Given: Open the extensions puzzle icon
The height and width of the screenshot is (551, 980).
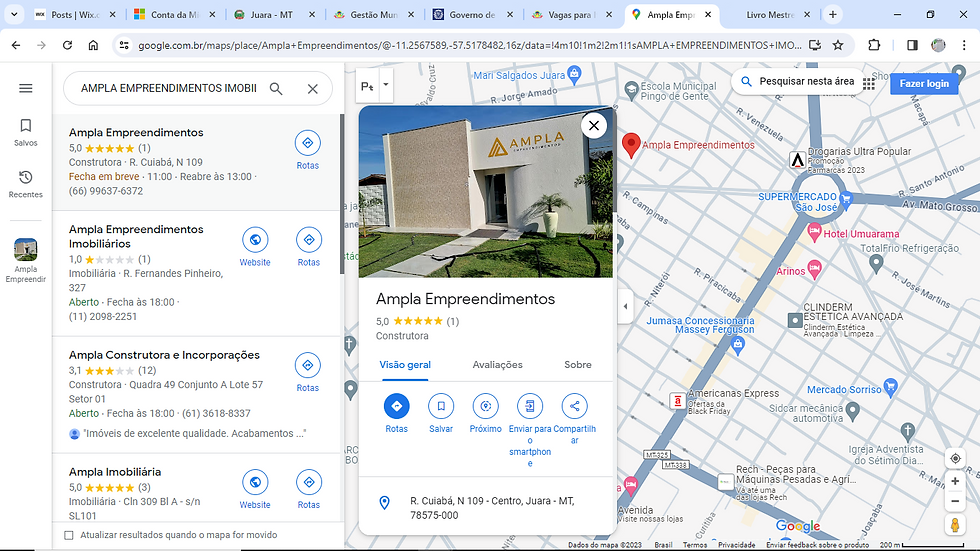Looking at the screenshot, I should [874, 45].
